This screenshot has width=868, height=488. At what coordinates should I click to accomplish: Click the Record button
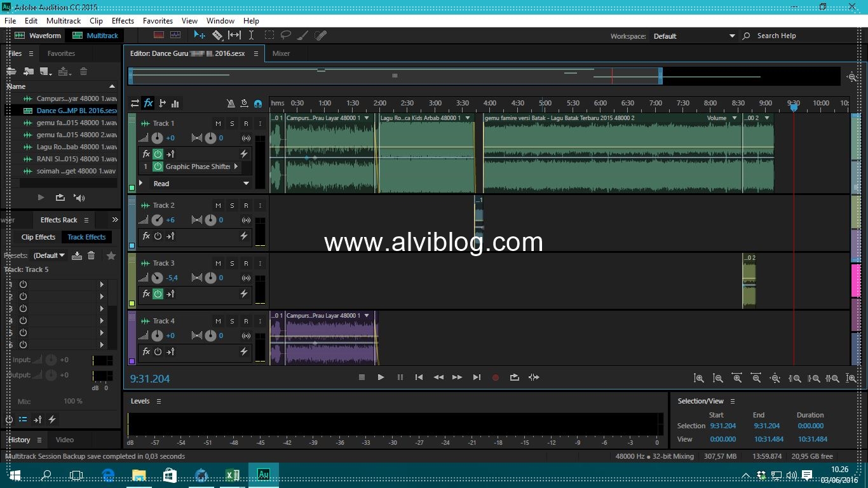496,377
